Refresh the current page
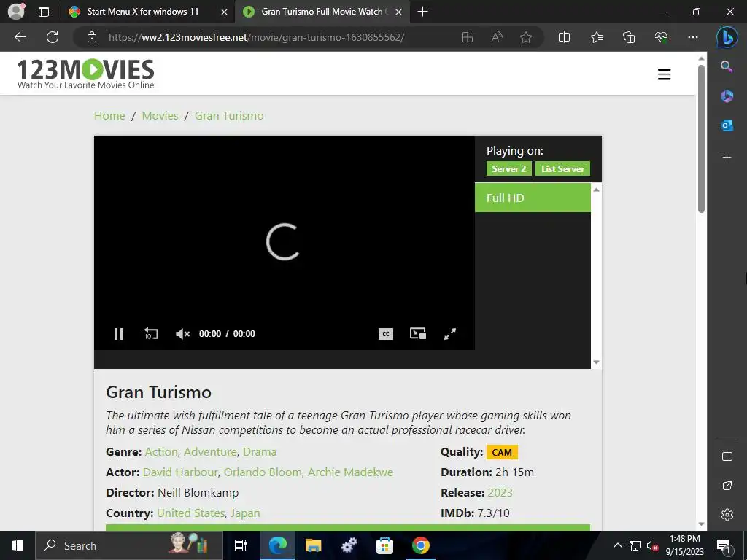Screen dimensions: 747x560 click(x=53, y=37)
